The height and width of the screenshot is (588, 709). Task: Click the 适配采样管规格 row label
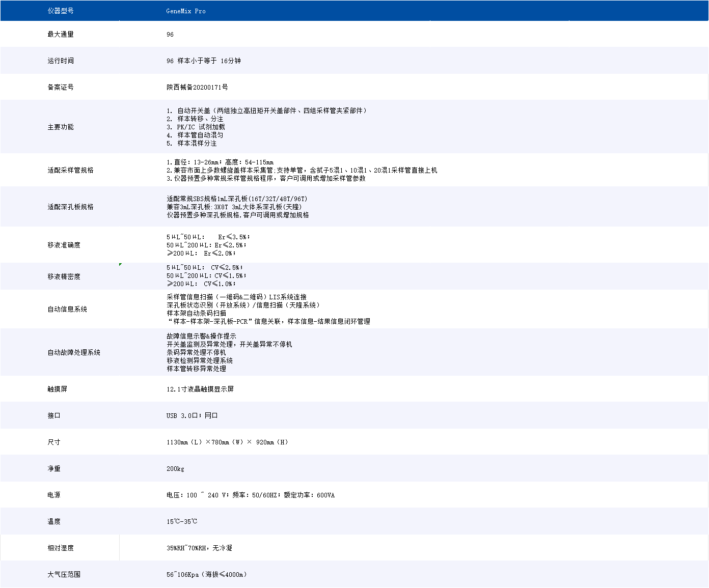70,170
